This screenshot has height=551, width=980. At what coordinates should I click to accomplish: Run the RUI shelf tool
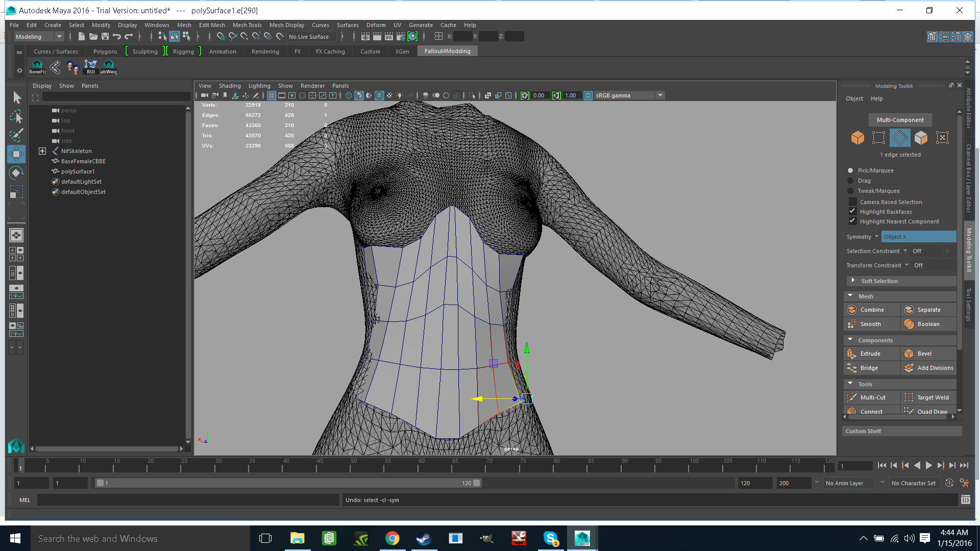(90, 66)
